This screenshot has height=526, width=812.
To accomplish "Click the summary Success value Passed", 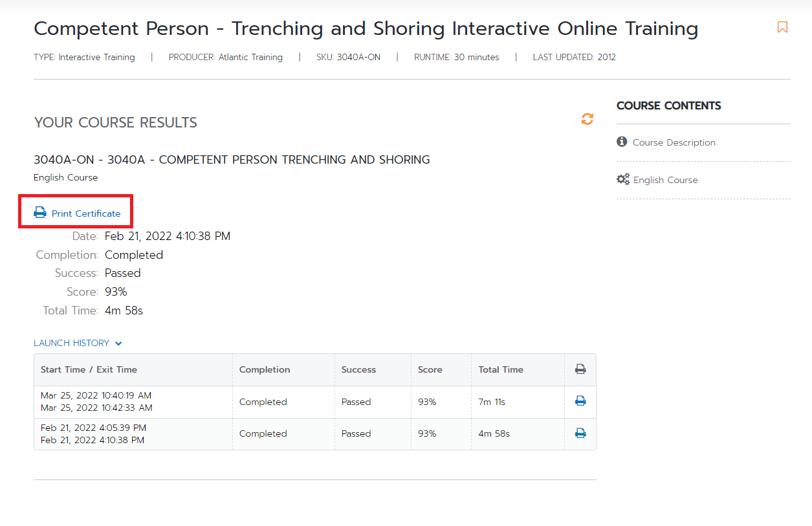I will (122, 273).
